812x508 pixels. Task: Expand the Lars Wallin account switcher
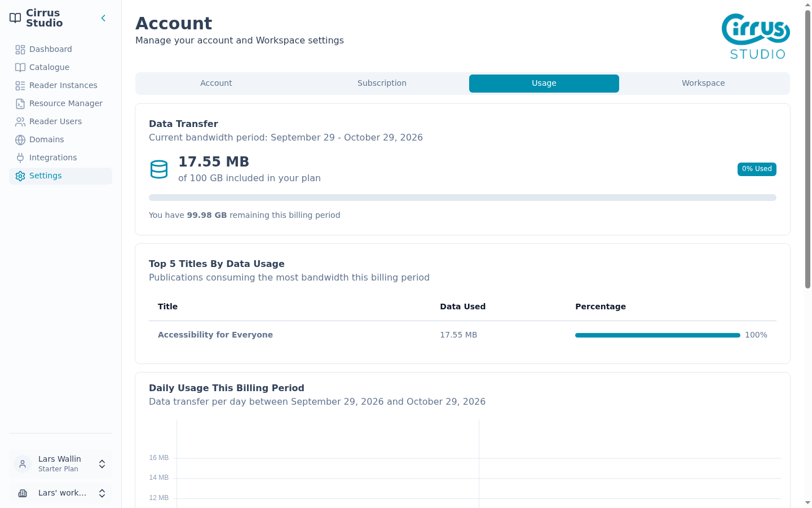(x=102, y=464)
